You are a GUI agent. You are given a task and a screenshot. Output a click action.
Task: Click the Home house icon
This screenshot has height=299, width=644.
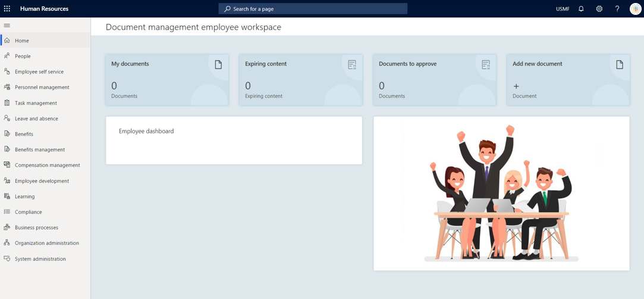[x=7, y=41]
